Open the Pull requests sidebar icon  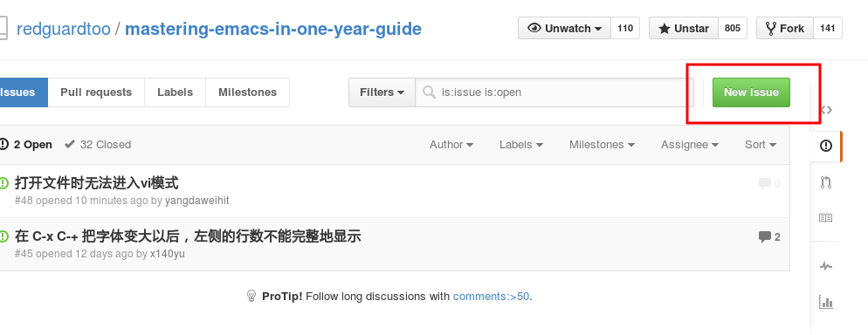pyautogui.click(x=826, y=181)
